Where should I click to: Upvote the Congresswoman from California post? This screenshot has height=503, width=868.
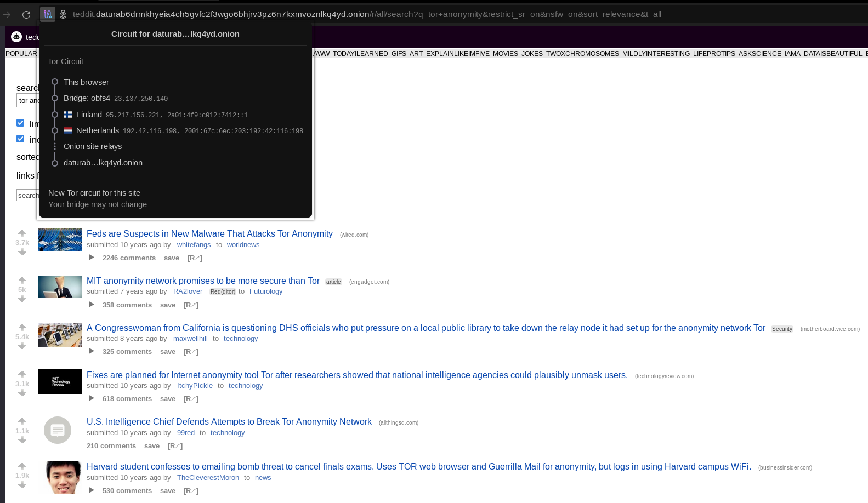(22, 327)
